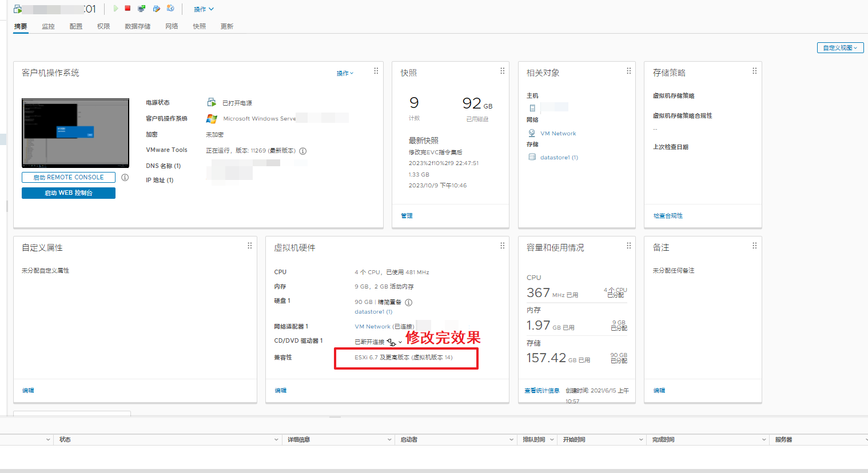The width and height of the screenshot is (868, 473).
Task: Switch to the 监控 tab
Action: click(x=48, y=26)
